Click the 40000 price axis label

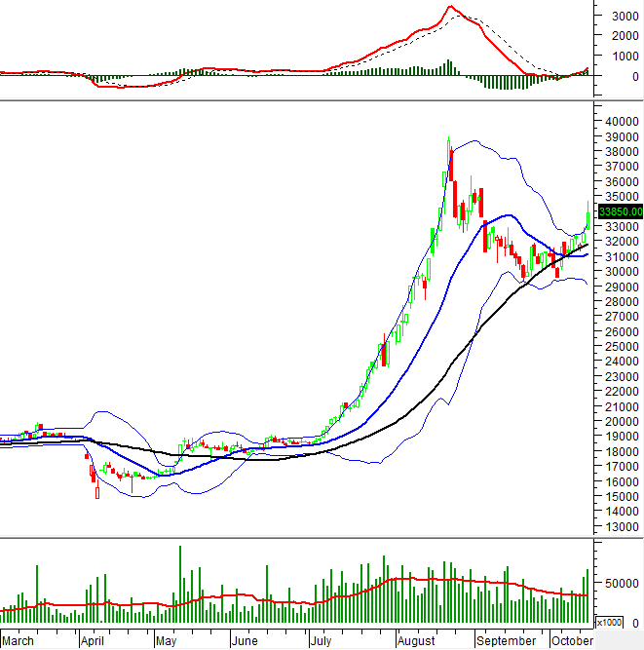pyautogui.click(x=621, y=121)
